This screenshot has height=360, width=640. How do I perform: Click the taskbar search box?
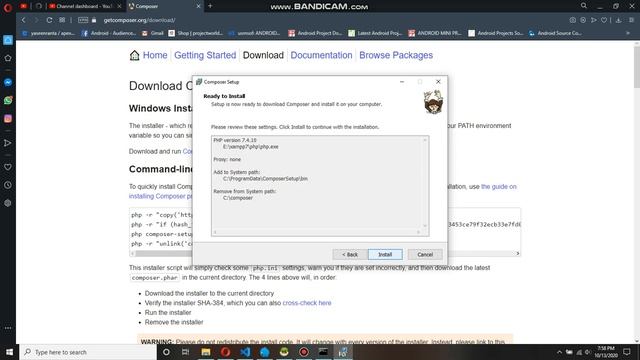(88, 352)
